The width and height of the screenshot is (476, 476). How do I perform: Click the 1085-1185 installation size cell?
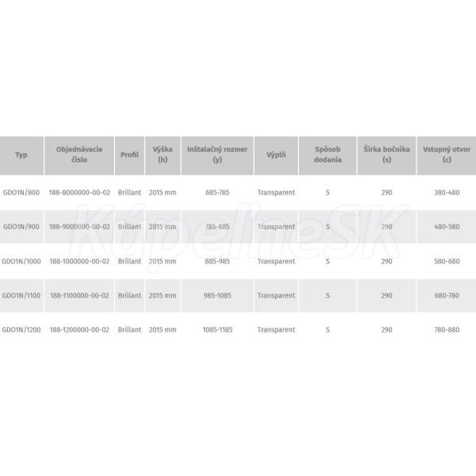click(x=217, y=330)
